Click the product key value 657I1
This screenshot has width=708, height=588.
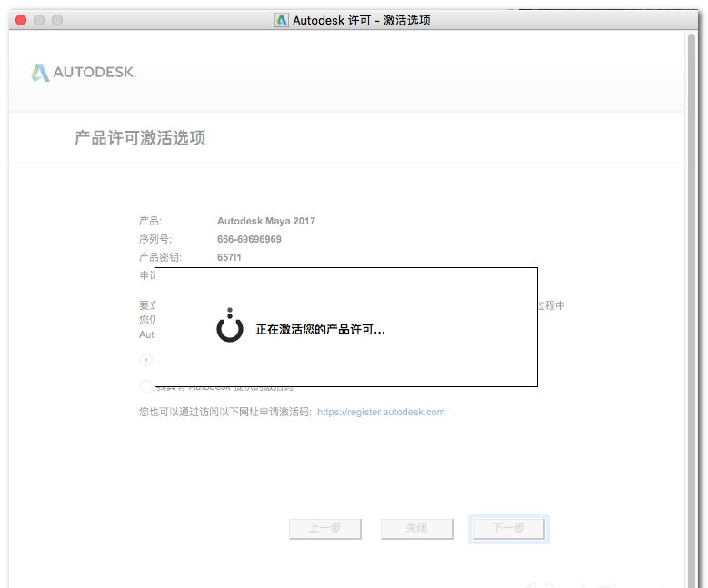click(229, 257)
